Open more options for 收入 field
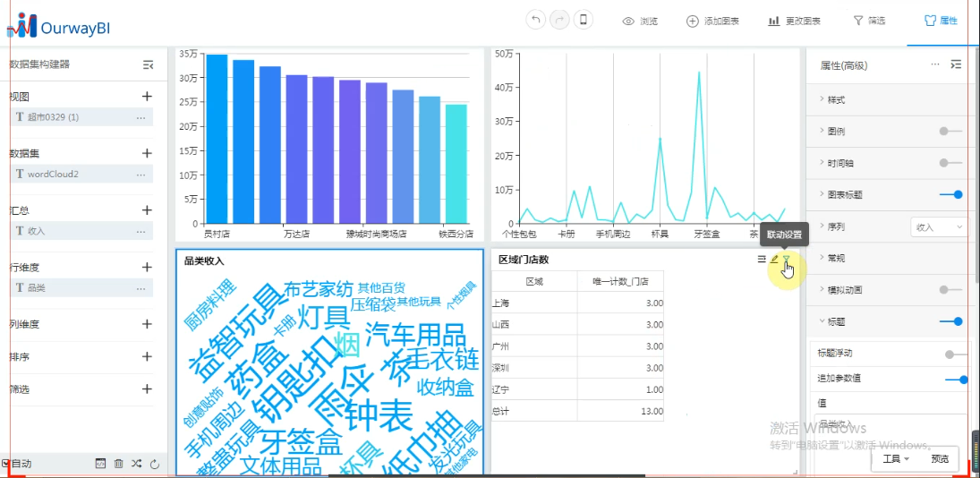 pos(141,231)
